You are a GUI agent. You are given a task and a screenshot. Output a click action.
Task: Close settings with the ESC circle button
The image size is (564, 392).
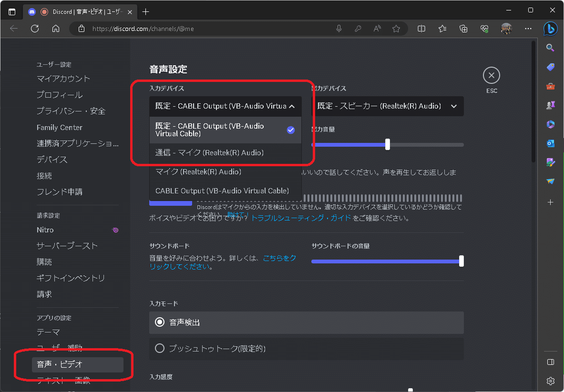[492, 75]
